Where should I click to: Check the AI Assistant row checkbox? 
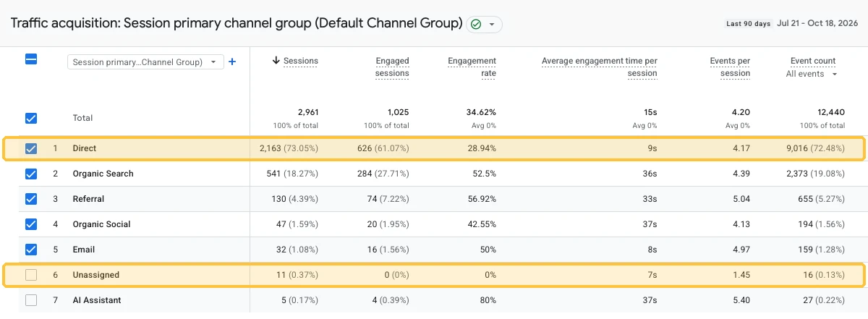pyautogui.click(x=31, y=300)
